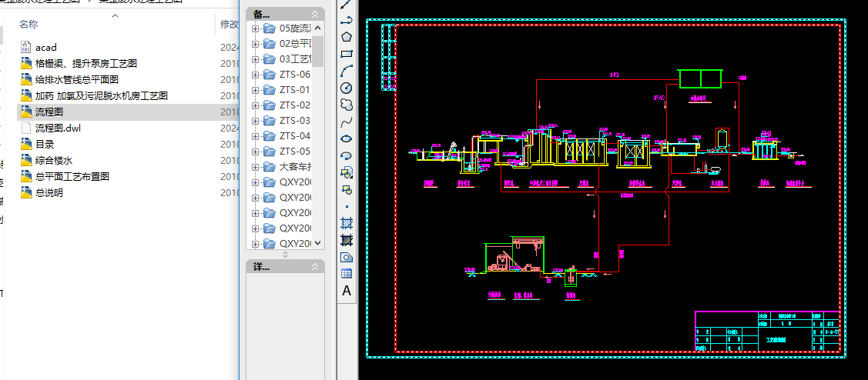
Task: Click the 总平面工艺布置图 file icon
Action: (26, 176)
